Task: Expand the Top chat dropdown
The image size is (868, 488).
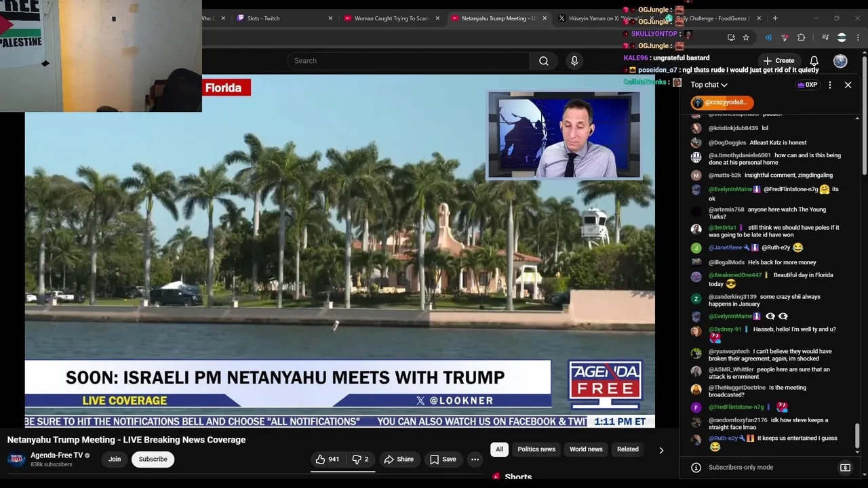Action: click(709, 85)
